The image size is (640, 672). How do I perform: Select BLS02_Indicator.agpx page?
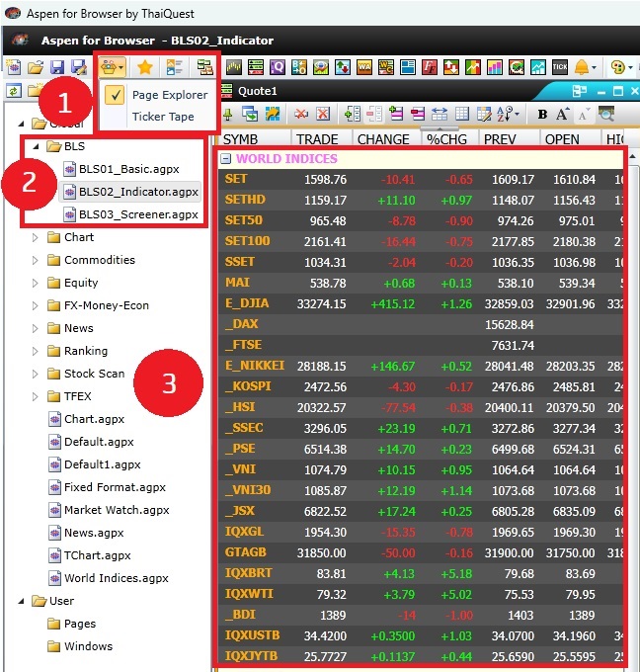(130, 192)
